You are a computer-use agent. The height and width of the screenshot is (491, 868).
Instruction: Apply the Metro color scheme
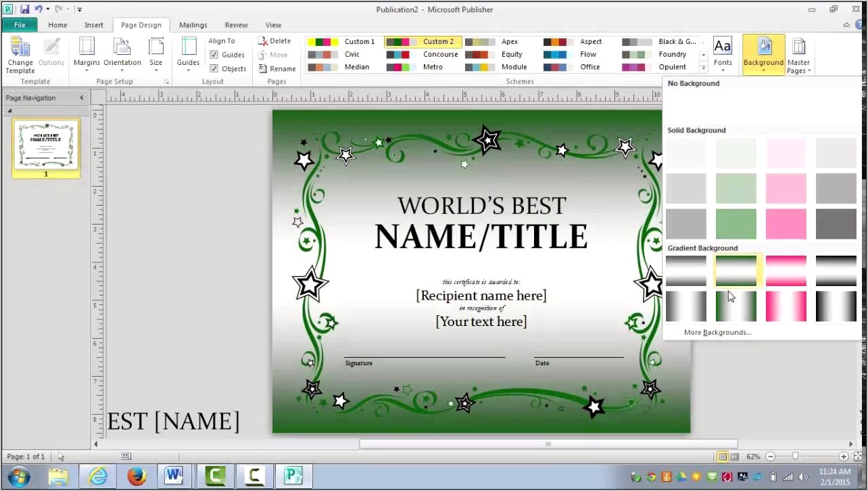pyautogui.click(x=423, y=67)
